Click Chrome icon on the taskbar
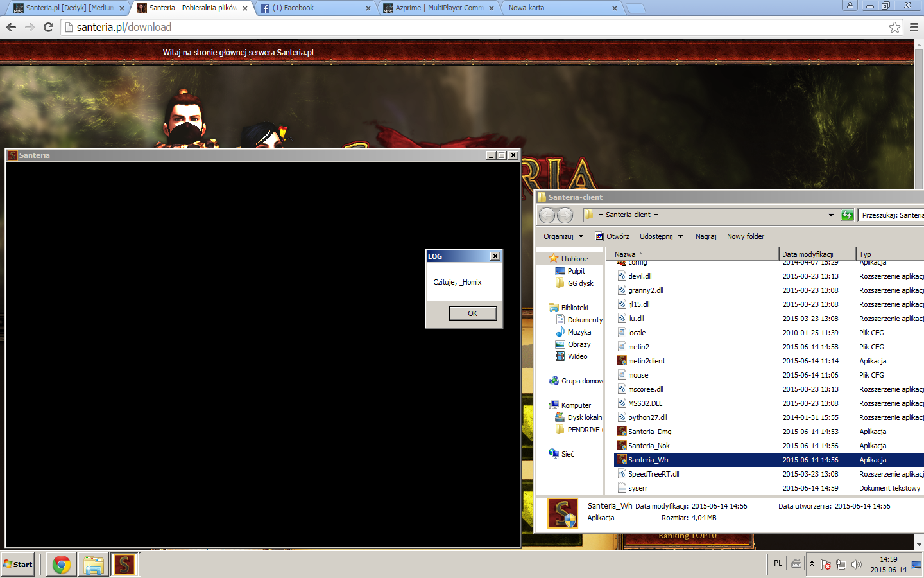 pos(62,565)
